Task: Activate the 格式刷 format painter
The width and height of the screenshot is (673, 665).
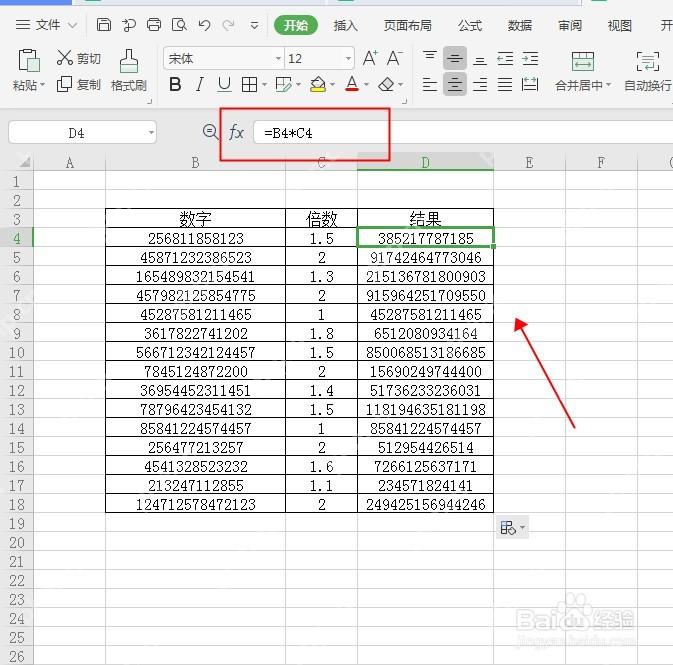Action: pos(129,70)
